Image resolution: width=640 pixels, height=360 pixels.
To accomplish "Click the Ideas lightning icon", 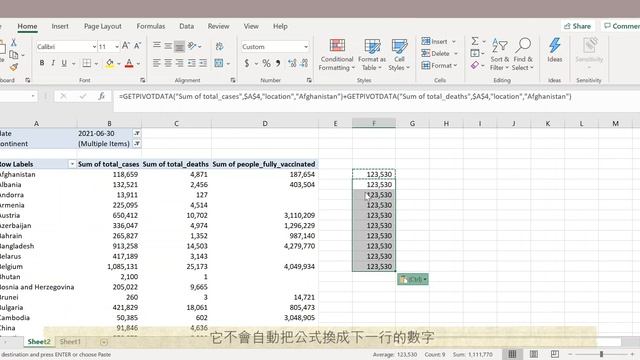I will (555, 51).
